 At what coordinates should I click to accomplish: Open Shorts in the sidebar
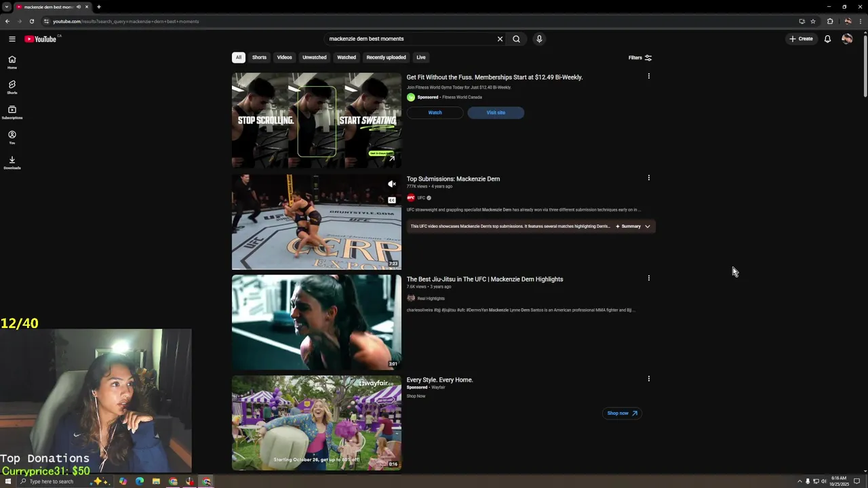(x=12, y=87)
